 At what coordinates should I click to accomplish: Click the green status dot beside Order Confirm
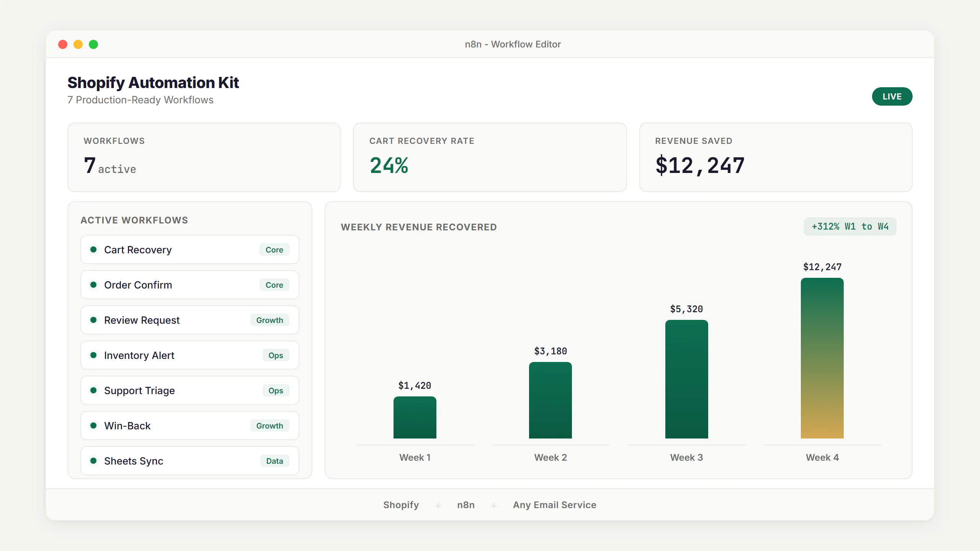(x=93, y=285)
